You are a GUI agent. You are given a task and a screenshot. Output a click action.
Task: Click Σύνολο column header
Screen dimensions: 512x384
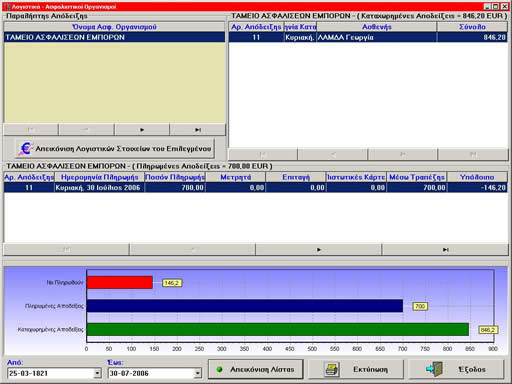coord(472,27)
